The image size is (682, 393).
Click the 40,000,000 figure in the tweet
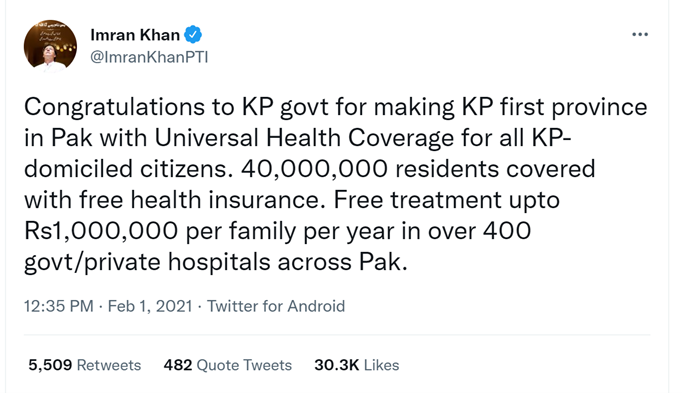[314, 169]
